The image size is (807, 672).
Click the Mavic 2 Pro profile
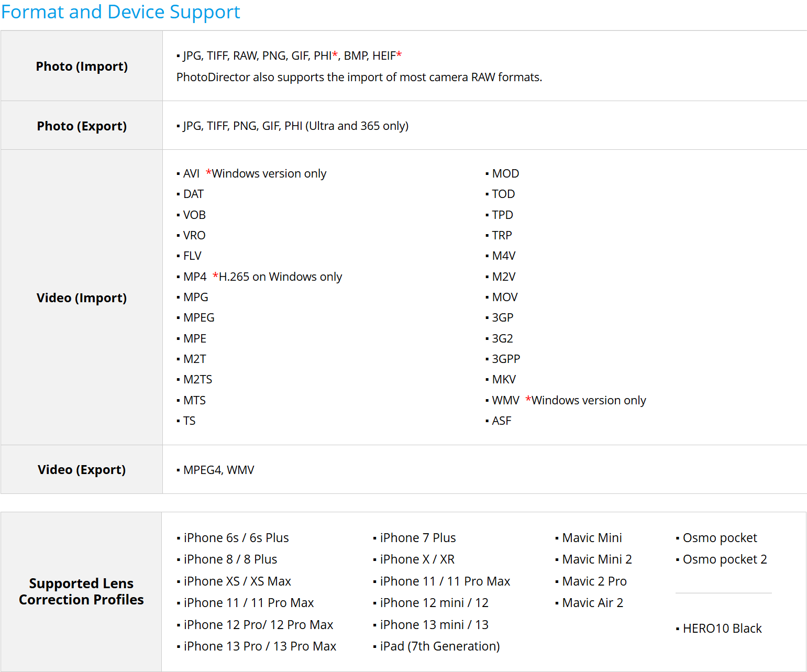click(x=594, y=581)
